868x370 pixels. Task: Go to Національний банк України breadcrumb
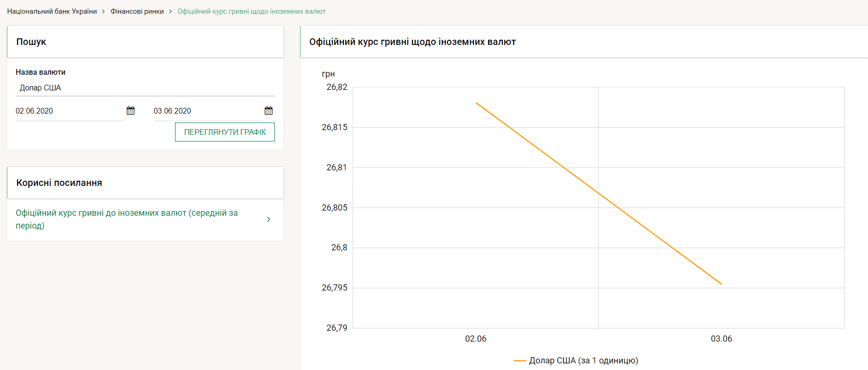point(52,11)
